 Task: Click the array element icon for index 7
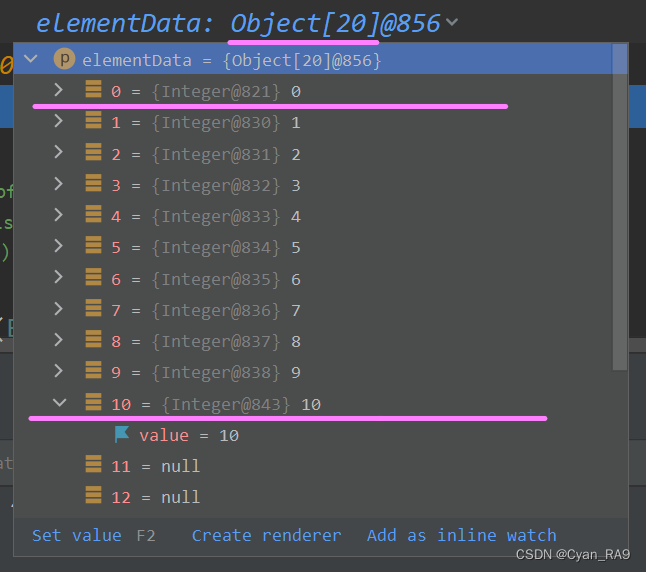[94, 308]
